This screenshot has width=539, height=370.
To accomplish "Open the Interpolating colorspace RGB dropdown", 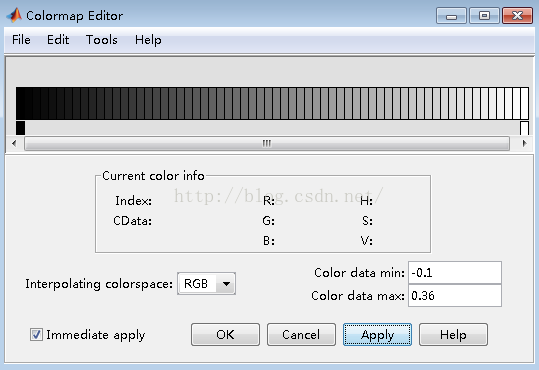I will tap(206, 284).
